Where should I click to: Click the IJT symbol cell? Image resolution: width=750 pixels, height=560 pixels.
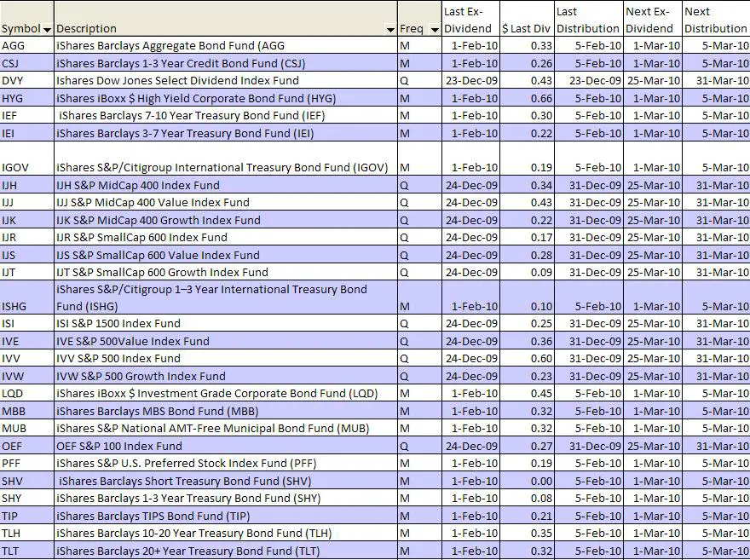coord(27,272)
